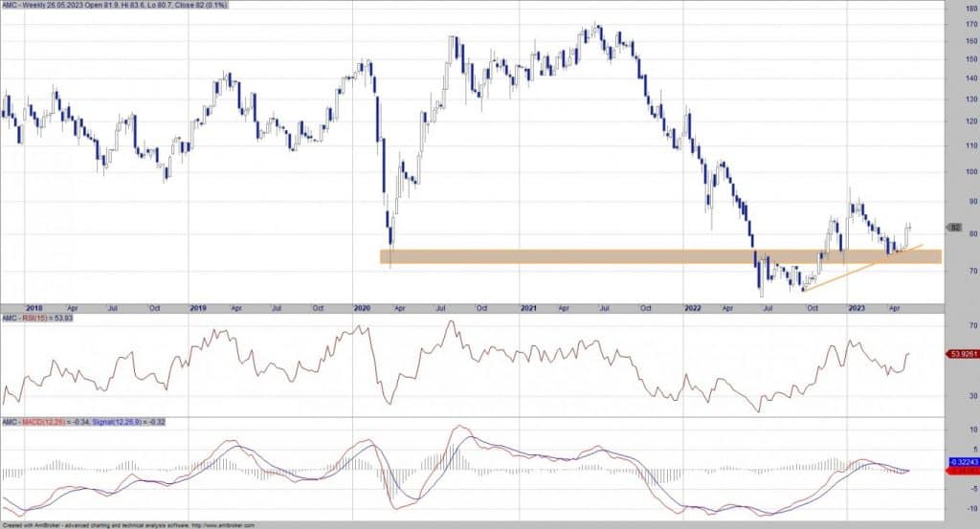The image size is (980, 529).
Task: Click the 2019 year label on the time axis
Action: click(x=198, y=308)
